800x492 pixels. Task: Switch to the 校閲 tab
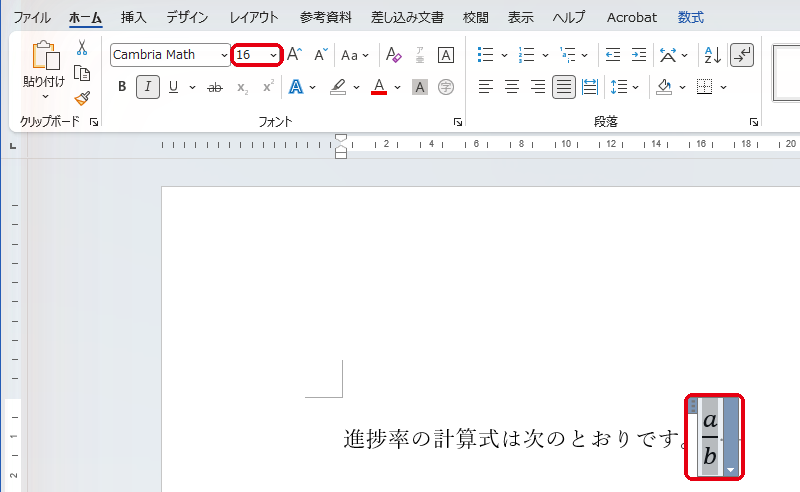point(476,17)
